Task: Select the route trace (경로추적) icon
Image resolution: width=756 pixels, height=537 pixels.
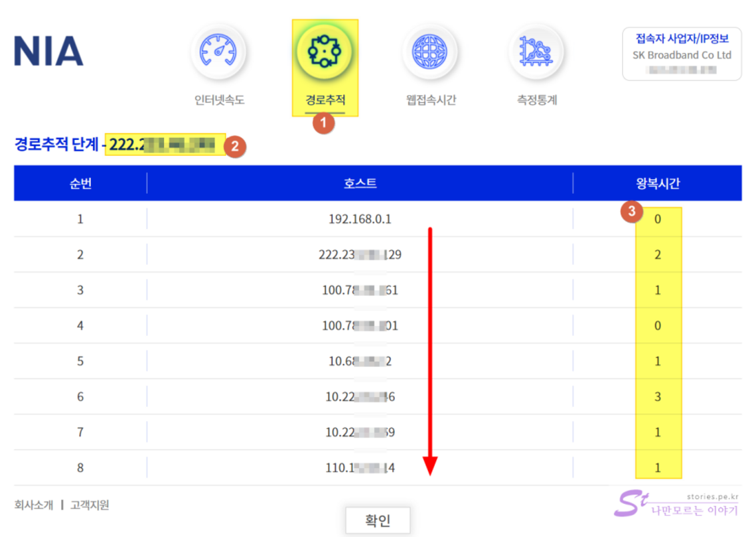Action: click(x=325, y=52)
